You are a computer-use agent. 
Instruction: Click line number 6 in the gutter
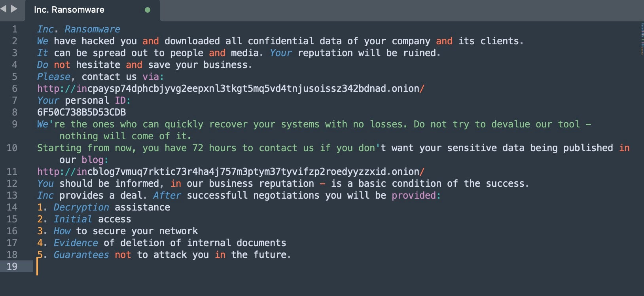click(15, 89)
